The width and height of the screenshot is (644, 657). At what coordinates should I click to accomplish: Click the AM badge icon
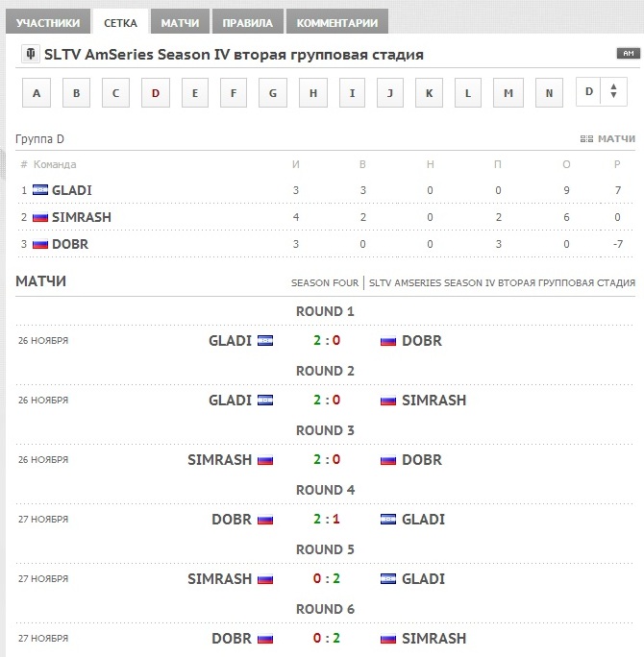click(x=628, y=53)
